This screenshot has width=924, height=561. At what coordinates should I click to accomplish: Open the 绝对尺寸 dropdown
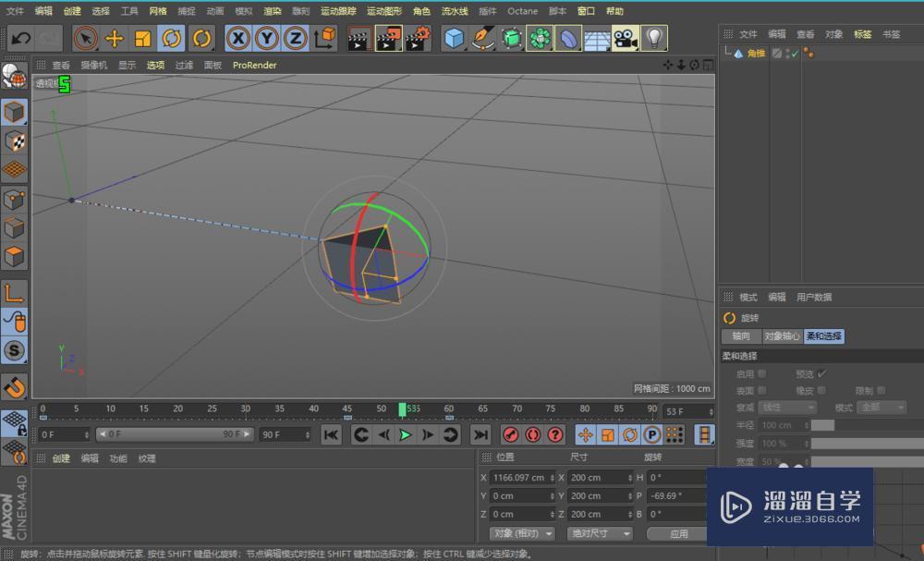tap(600, 533)
